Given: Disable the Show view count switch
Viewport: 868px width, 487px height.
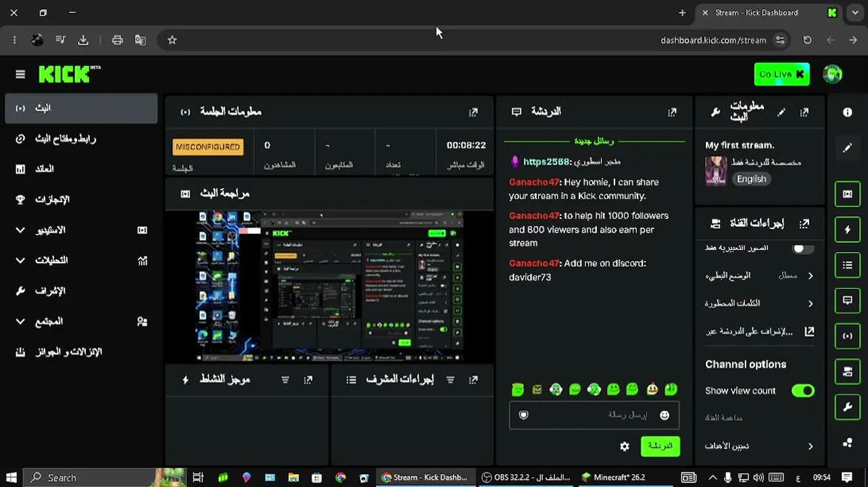Looking at the screenshot, I should pos(803,391).
